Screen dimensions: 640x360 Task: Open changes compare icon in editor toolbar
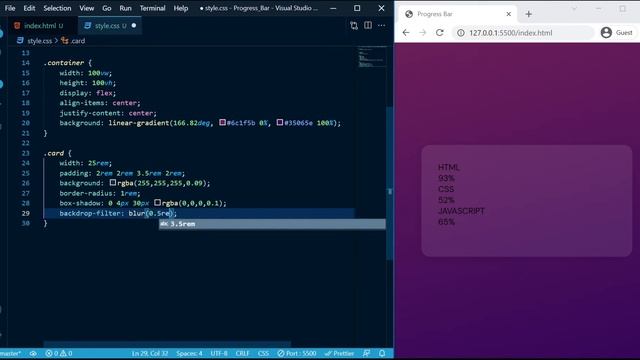(354, 26)
